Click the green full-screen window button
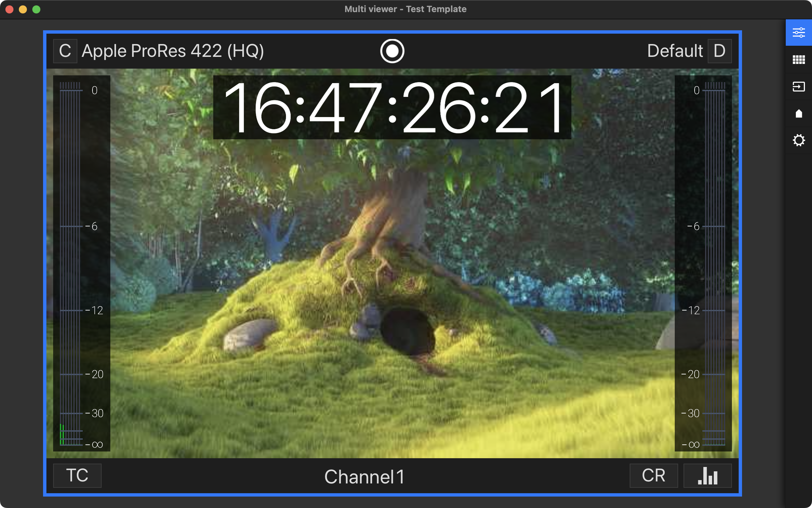Screen dimensions: 812x508 pyautogui.click(x=36, y=9)
